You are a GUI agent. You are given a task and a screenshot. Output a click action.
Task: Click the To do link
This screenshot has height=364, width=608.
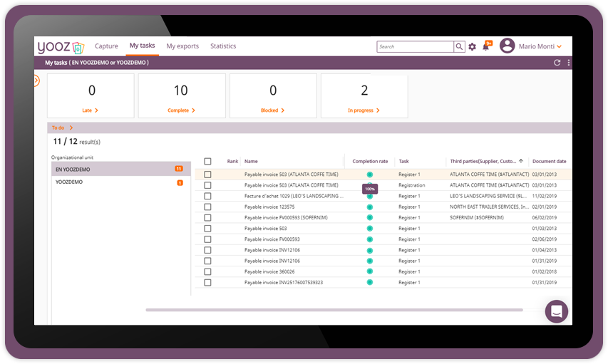[58, 128]
